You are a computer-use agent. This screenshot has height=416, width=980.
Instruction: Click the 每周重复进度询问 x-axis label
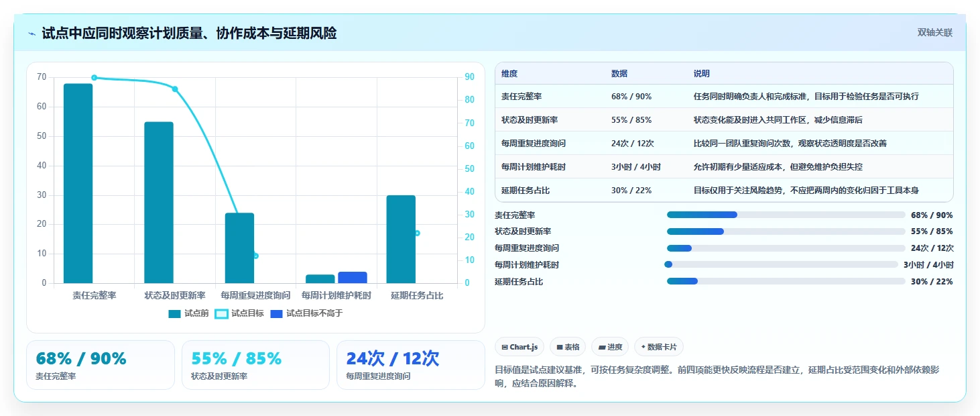[x=255, y=295]
